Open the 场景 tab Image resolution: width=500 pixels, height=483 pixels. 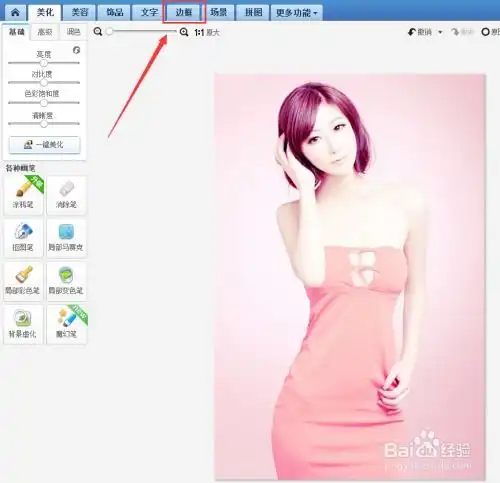click(x=219, y=13)
